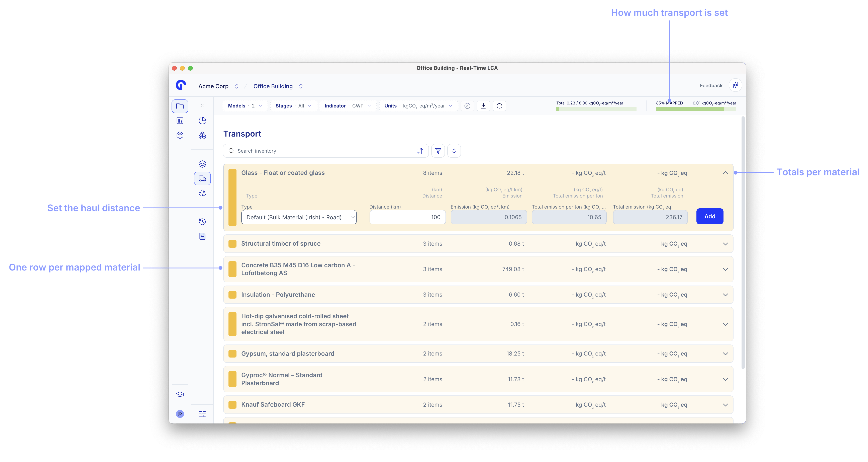Expand the Insulation - Polyurethane row
The width and height of the screenshot is (868, 462).
[725, 295]
